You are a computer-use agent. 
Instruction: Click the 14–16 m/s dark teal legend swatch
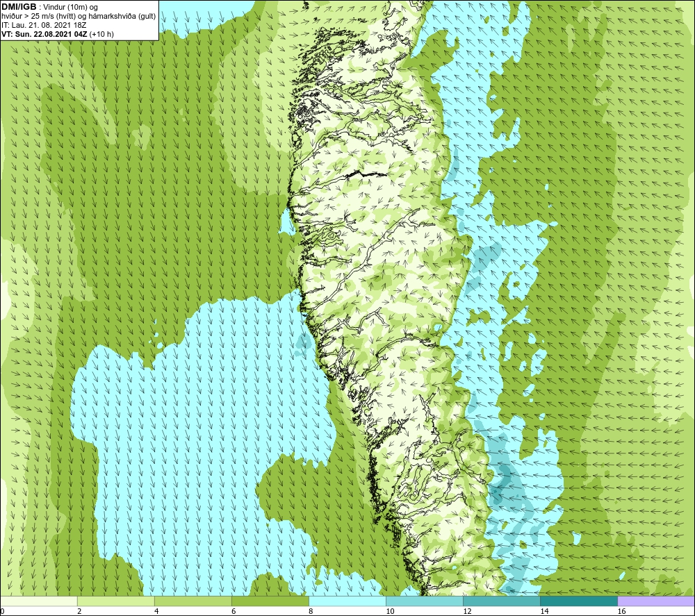[578, 601]
